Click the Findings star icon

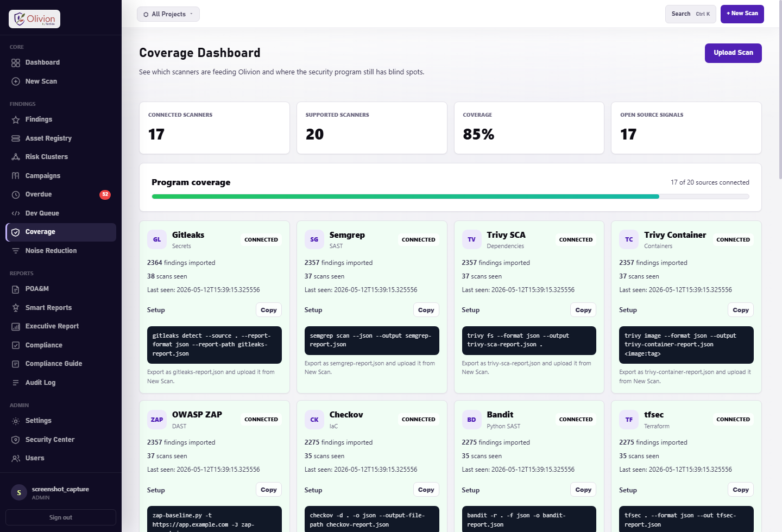coord(16,119)
